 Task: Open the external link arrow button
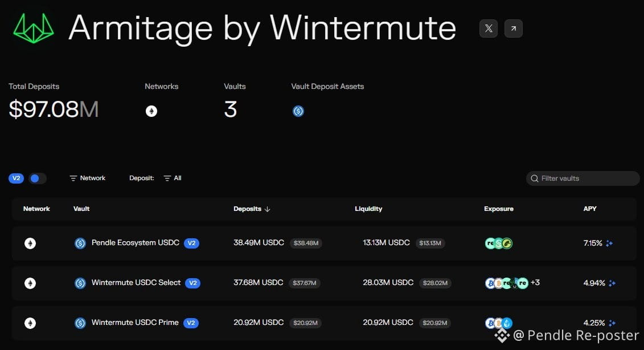coord(514,29)
